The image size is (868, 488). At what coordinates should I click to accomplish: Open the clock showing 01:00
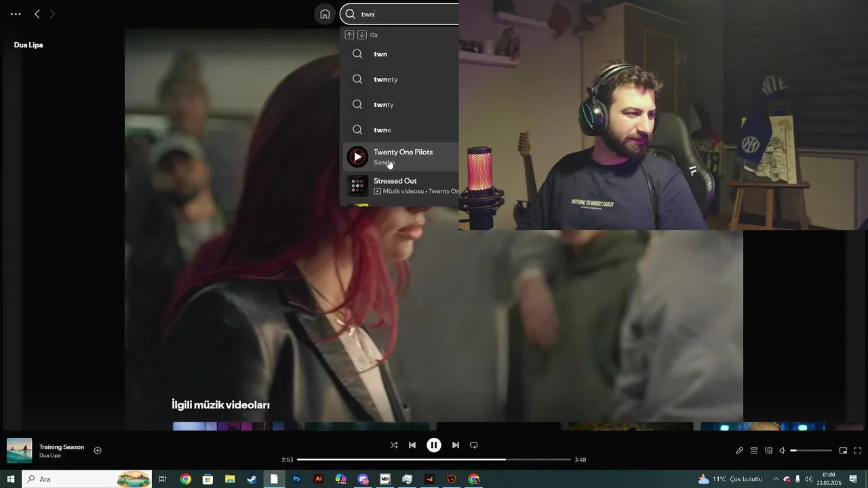click(x=829, y=479)
